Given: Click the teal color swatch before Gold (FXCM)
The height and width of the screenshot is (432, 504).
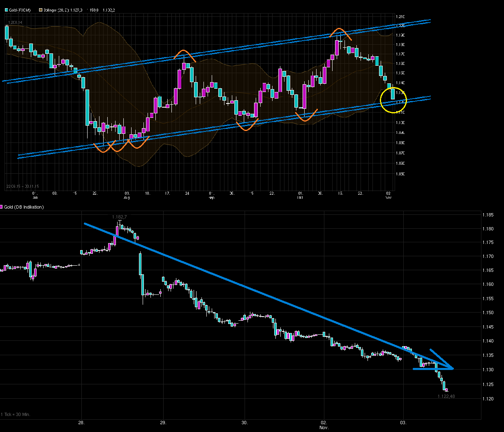Looking at the screenshot, I should pos(7,9).
